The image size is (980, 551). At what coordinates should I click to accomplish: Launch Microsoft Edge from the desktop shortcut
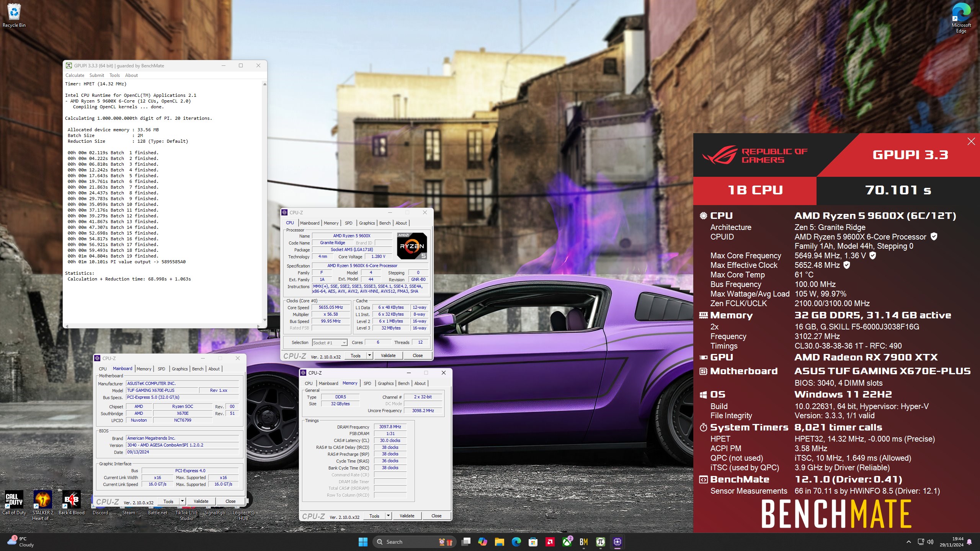[961, 18]
